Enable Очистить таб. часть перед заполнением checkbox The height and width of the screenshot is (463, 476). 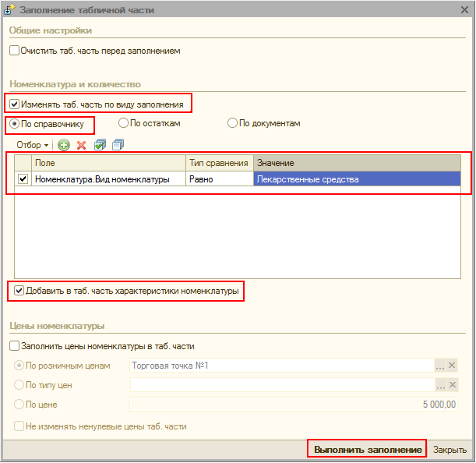click(x=14, y=51)
